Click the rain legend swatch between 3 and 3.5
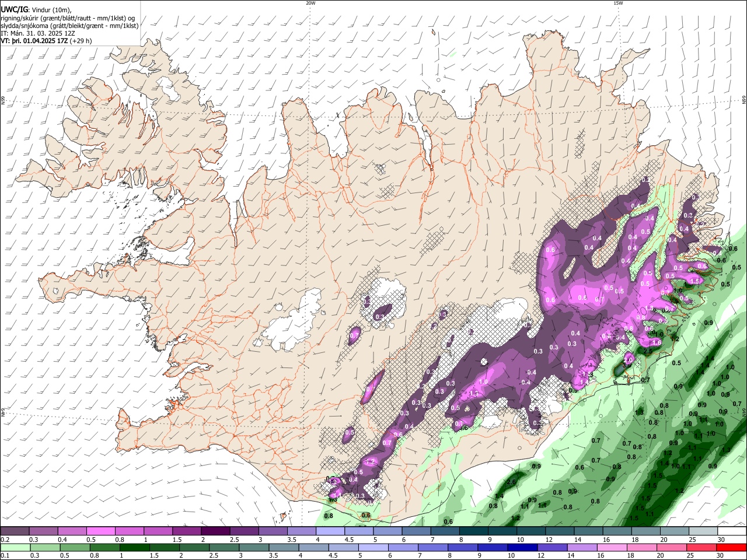The image size is (747, 560). (253, 547)
